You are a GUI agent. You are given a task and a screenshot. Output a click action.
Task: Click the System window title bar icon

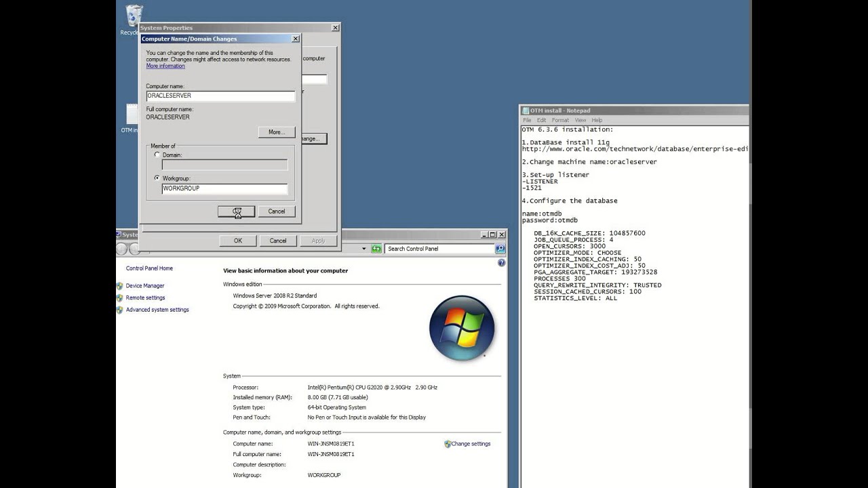[x=119, y=235]
